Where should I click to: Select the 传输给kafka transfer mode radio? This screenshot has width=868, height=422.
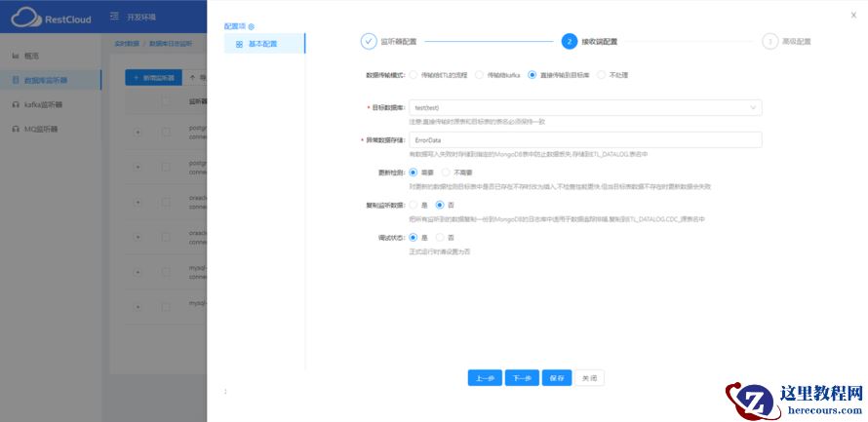480,75
